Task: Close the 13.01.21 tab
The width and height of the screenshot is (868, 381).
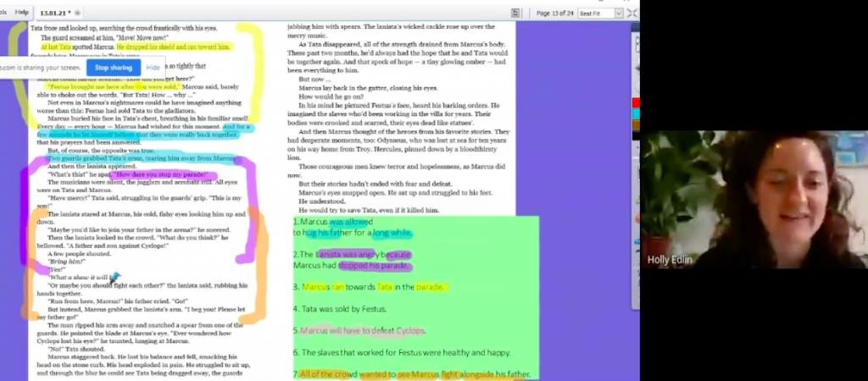Action: coord(77,13)
